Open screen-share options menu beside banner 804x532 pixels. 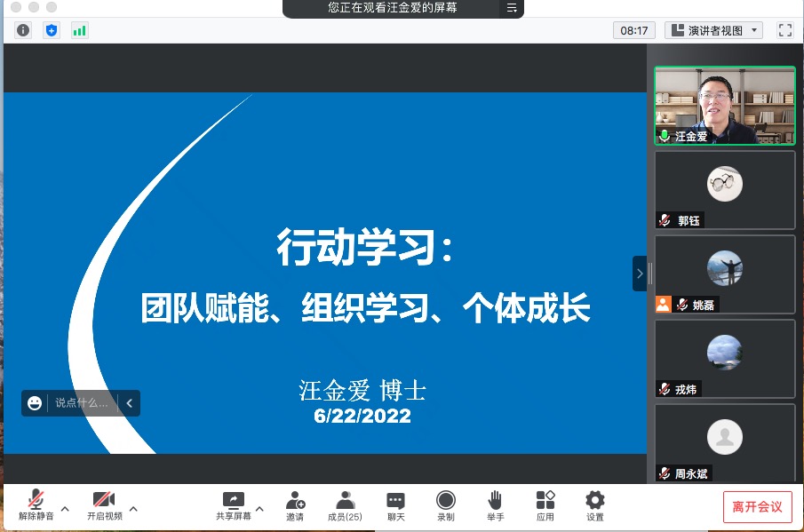[x=512, y=8]
